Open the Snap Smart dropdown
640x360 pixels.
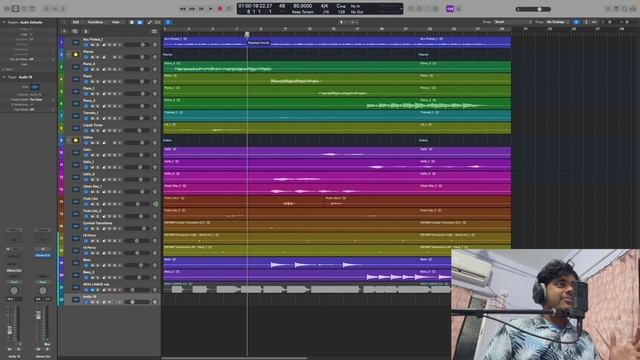click(x=513, y=22)
